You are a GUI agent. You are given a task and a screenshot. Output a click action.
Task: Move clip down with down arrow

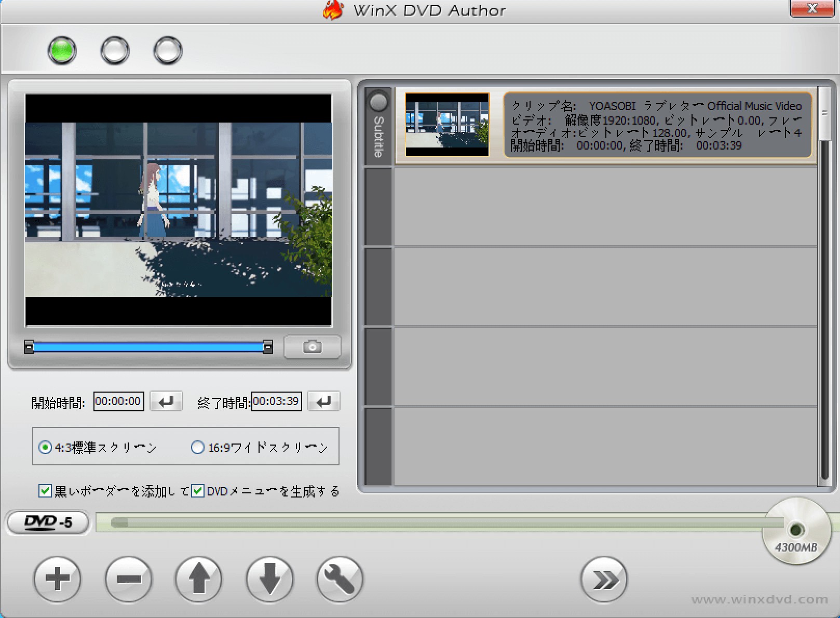tap(269, 579)
